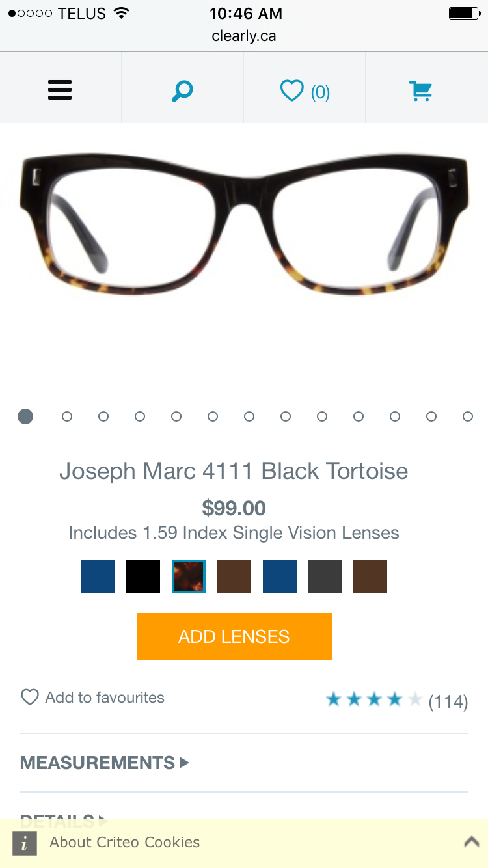Expand the Measurements section
This screenshot has height=868, width=488.
point(104,763)
